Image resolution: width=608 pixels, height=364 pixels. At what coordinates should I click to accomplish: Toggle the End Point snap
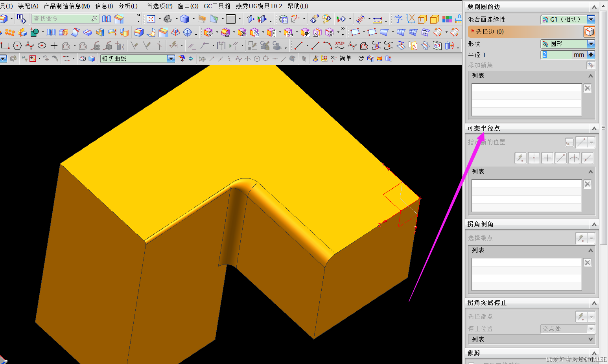click(212, 59)
